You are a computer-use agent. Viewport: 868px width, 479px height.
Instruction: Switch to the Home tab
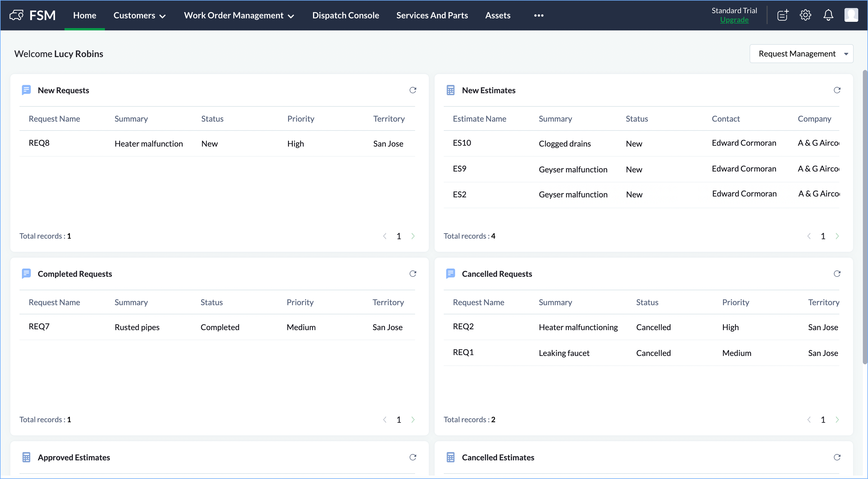click(85, 15)
